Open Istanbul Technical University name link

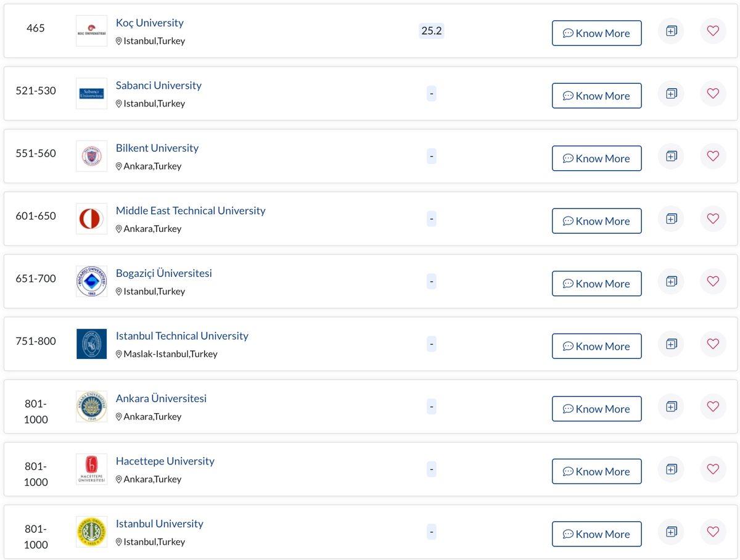click(182, 336)
